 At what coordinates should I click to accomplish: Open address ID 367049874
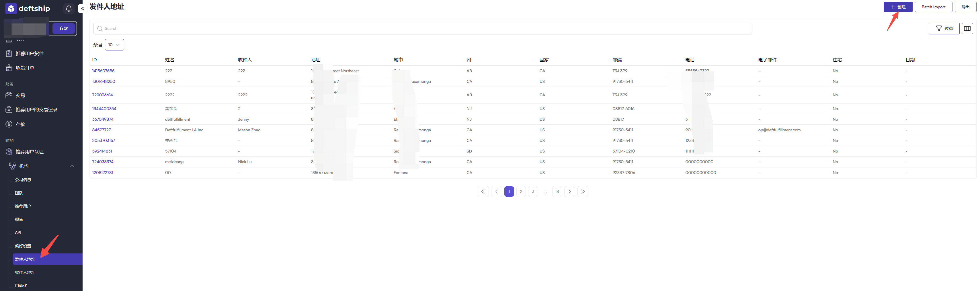[103, 120]
